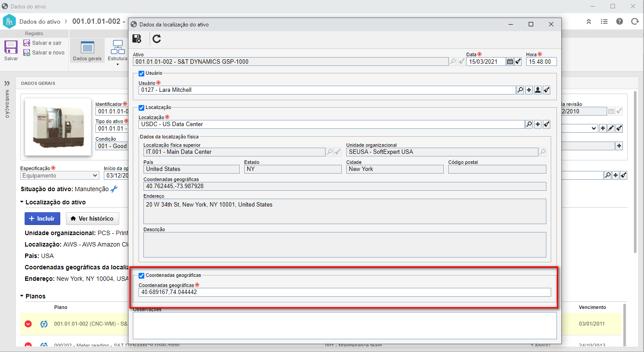Click the Coordenadas geográficas input field

click(344, 292)
